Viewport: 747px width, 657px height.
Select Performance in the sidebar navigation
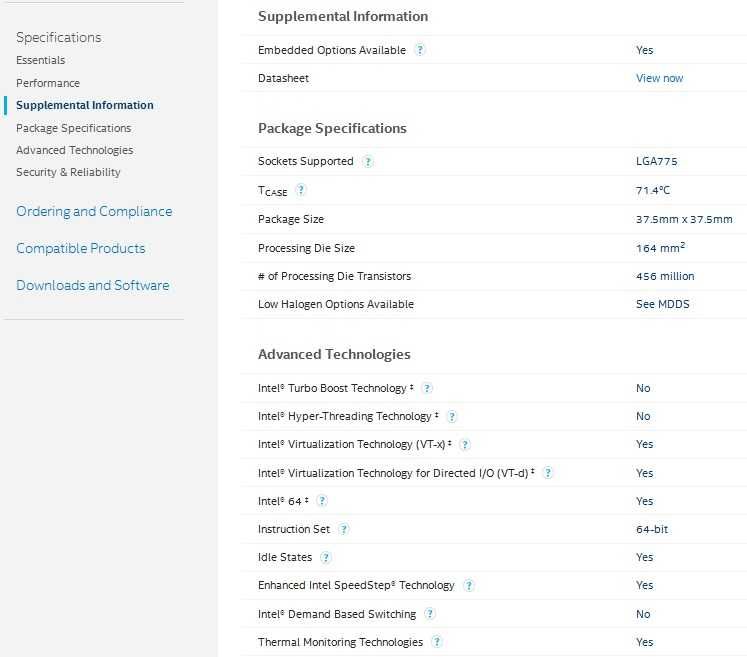coord(48,83)
